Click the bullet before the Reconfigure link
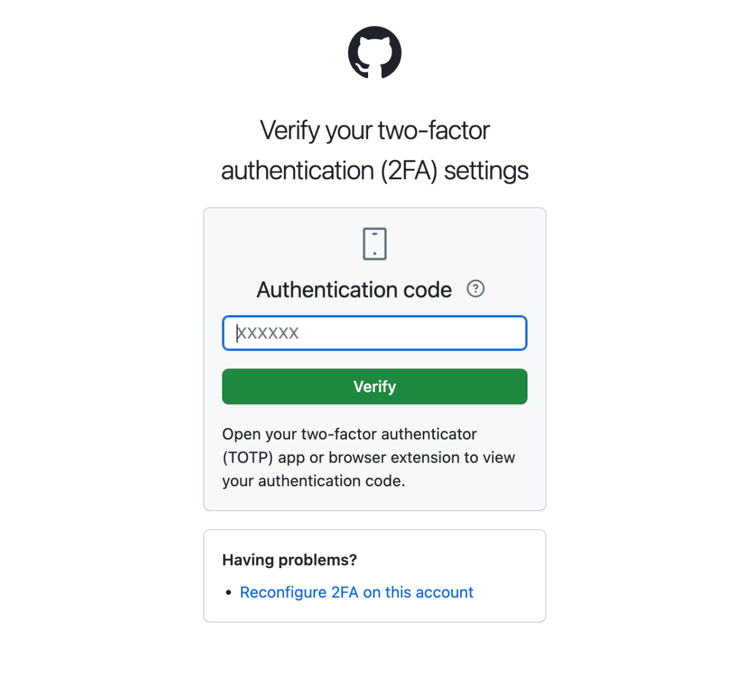 (228, 593)
